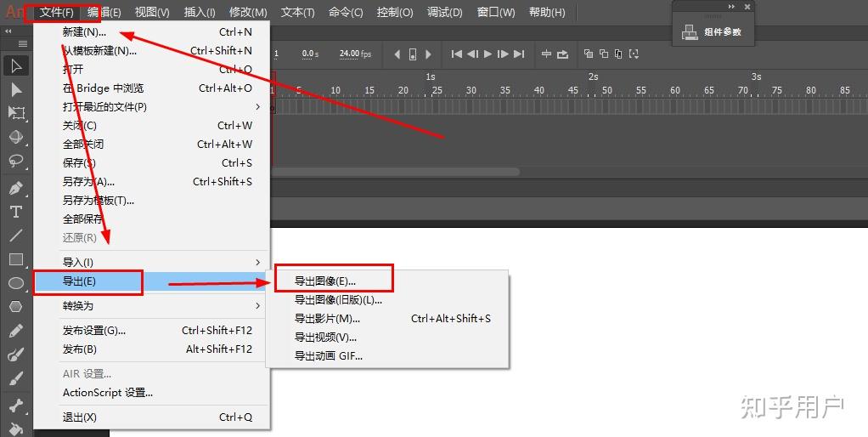Choose 导出影片(M)... option
This screenshot has width=868, height=437.
click(387, 319)
